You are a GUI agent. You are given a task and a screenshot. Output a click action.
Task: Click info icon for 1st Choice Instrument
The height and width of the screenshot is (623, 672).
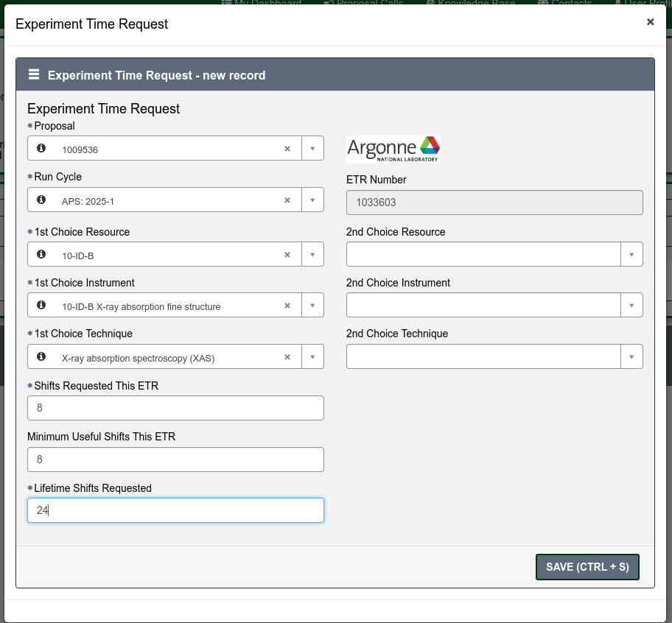(41, 305)
